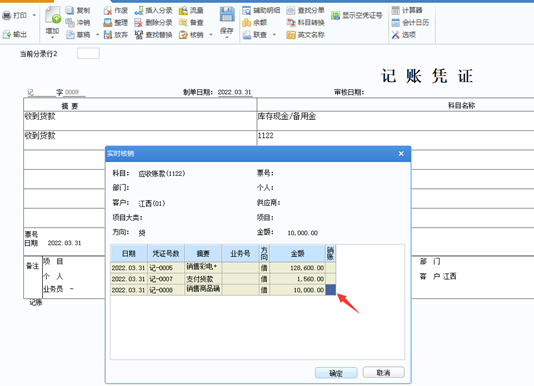This screenshot has width=534, height=386.
Task: Click the 业务号 column header
Action: coord(240,253)
